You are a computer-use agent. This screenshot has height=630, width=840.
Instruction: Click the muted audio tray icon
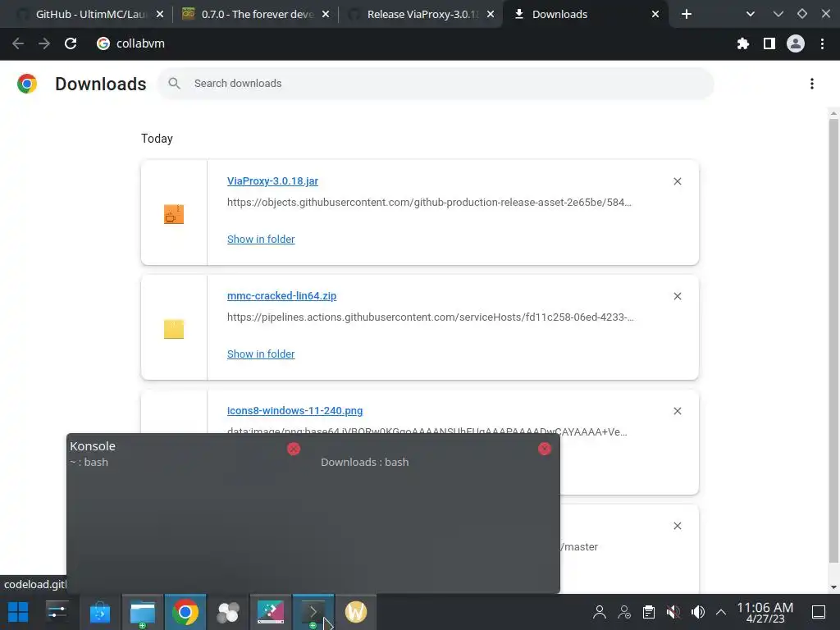point(673,612)
